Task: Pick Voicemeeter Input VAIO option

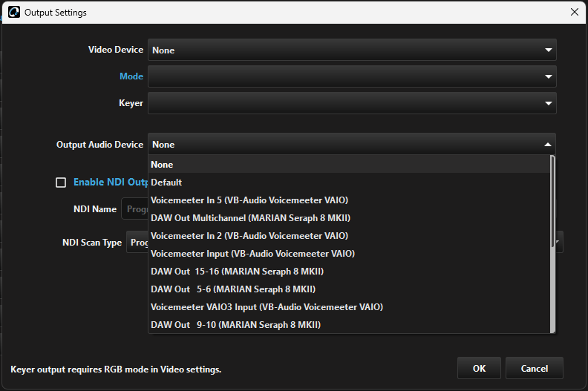Action: [349, 254]
